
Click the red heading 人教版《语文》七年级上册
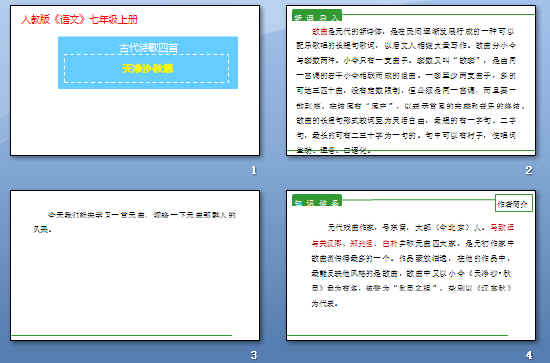(79, 19)
